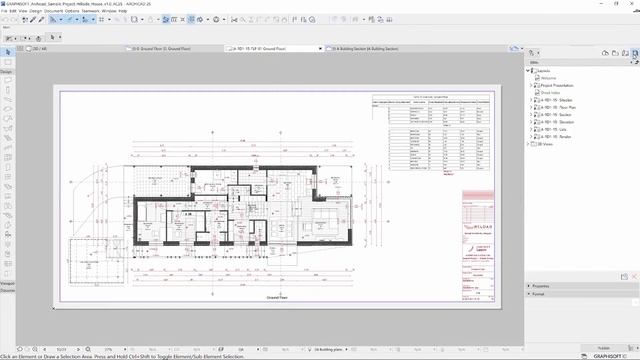Viewport: 640px width, 360px height.
Task: Click the Undo icon in the toolbar
Action: [5, 20]
